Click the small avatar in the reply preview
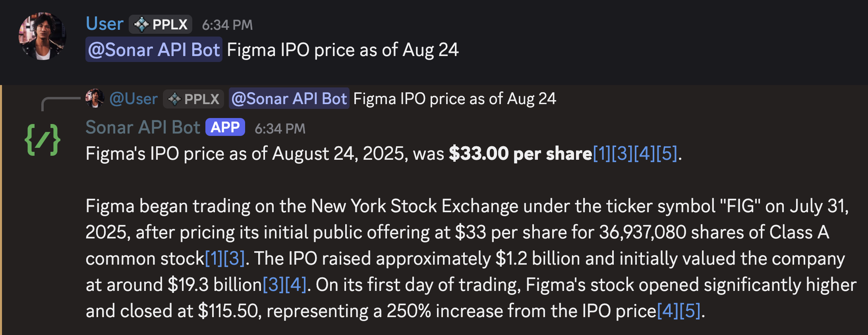The height and width of the screenshot is (335, 868). tap(95, 99)
